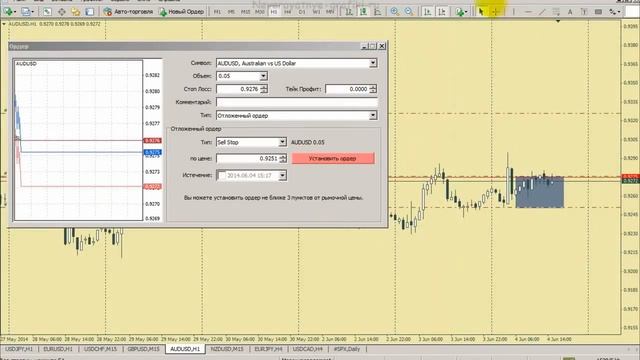Select the text label tool
The height and width of the screenshot is (360, 640).
[x=584, y=12]
